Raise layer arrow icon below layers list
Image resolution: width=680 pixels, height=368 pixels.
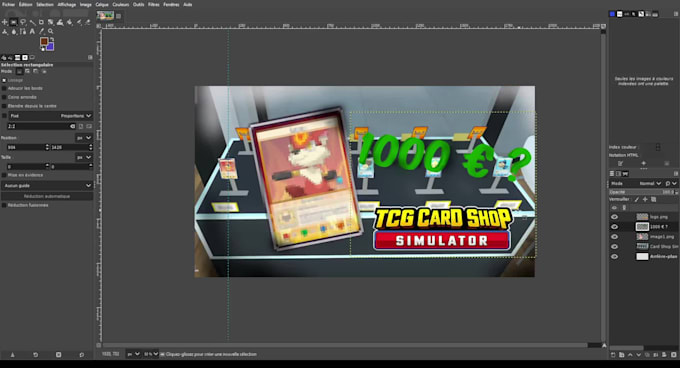click(630, 355)
